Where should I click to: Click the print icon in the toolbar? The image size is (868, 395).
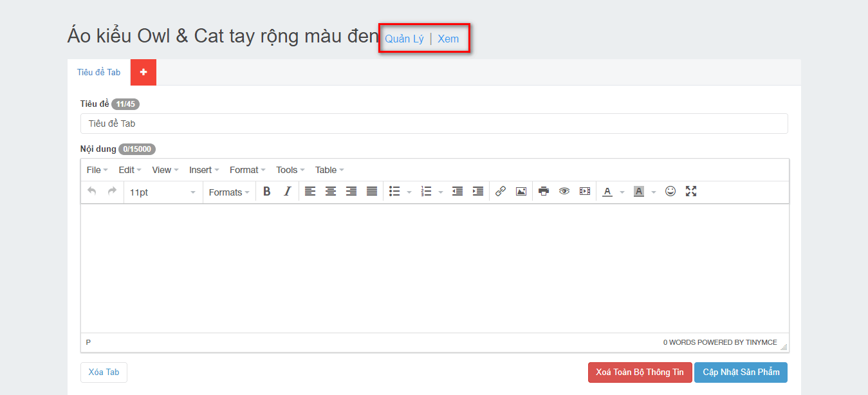point(544,192)
